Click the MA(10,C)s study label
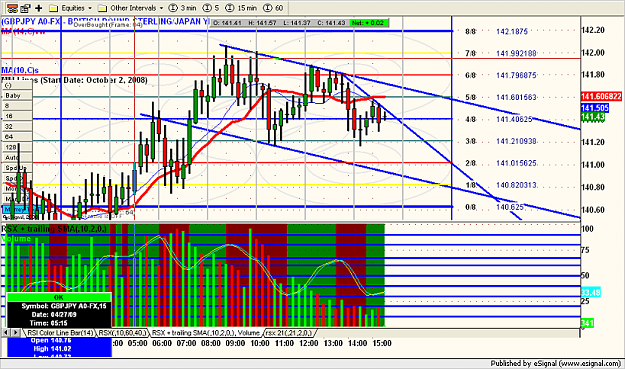This screenshot has width=625, height=369. [20, 71]
